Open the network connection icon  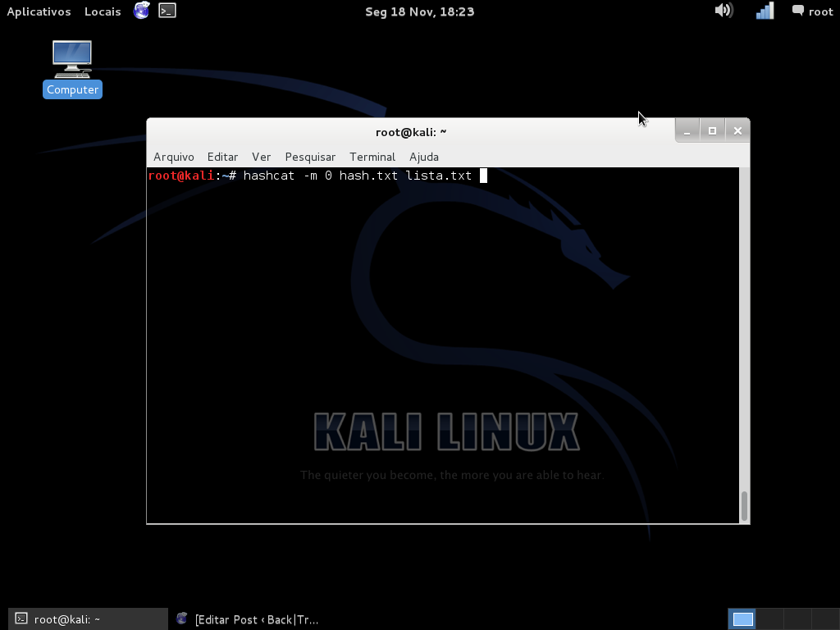(x=765, y=11)
